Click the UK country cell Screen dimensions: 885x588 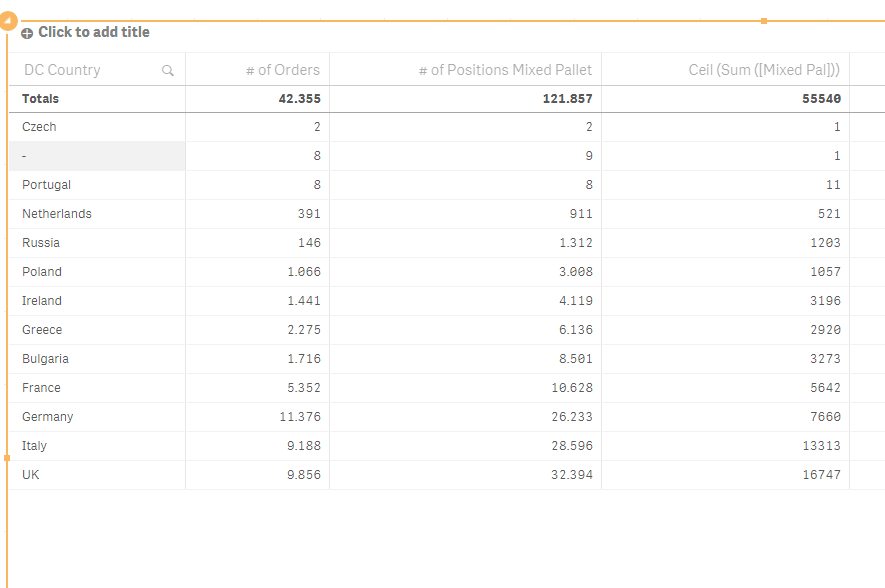31,475
